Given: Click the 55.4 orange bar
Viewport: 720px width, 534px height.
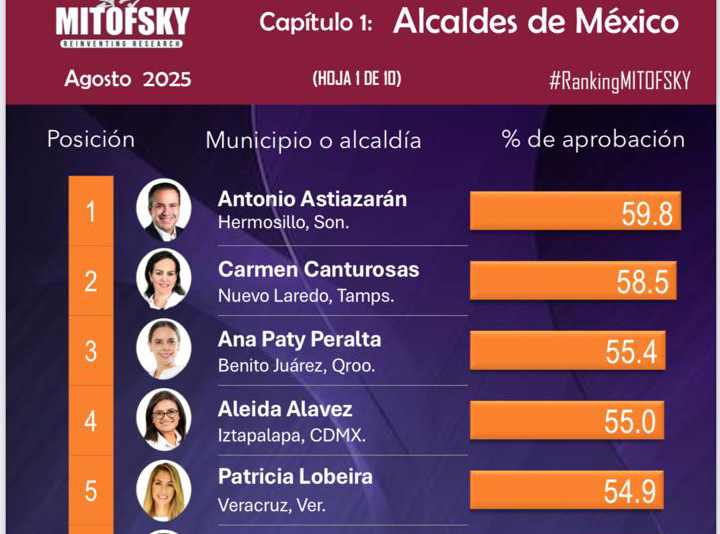Looking at the screenshot, I should 568,350.
